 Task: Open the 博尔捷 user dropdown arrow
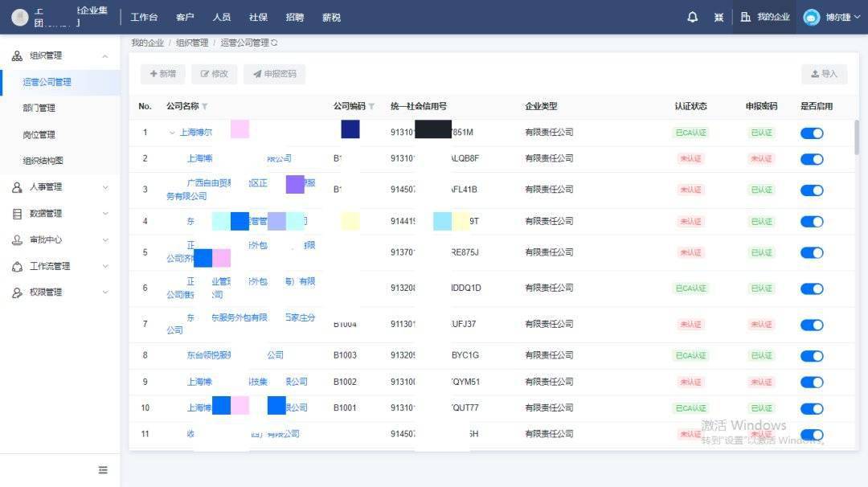point(857,17)
